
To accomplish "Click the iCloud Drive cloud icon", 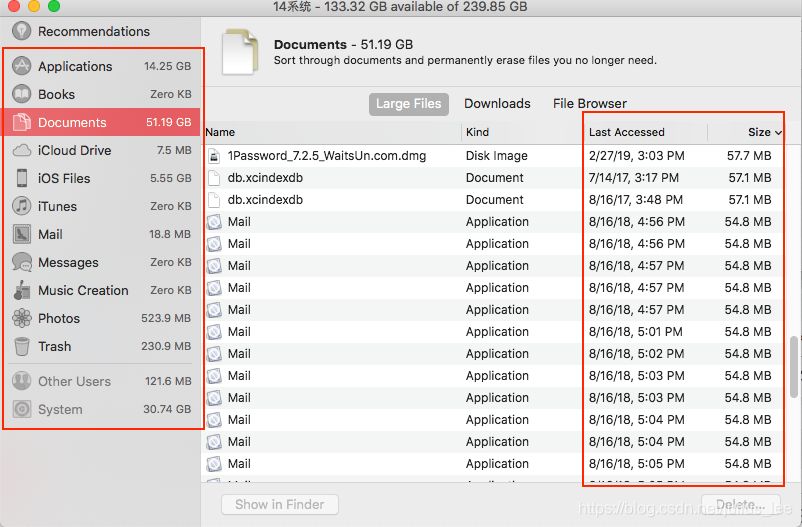I will click(21, 150).
